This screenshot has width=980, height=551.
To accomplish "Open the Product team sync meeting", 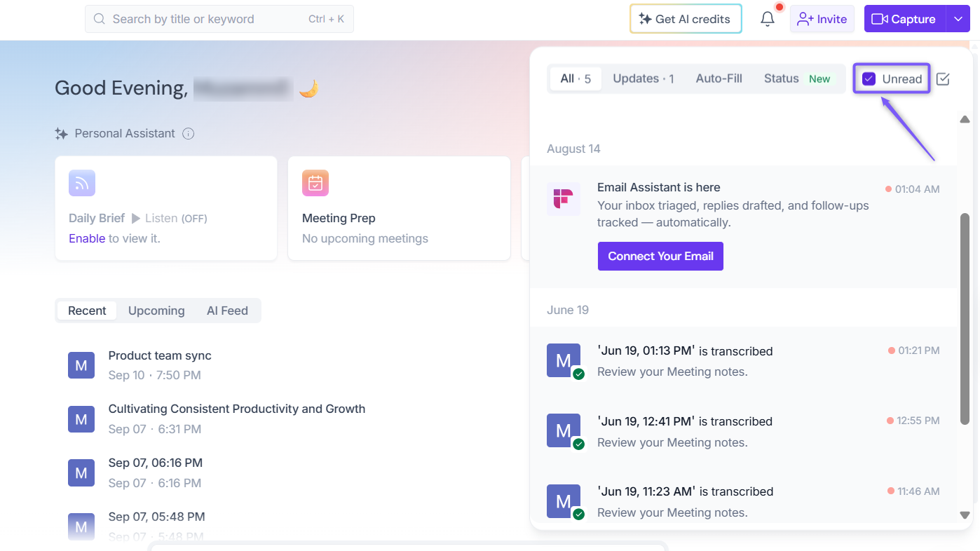I will point(160,355).
